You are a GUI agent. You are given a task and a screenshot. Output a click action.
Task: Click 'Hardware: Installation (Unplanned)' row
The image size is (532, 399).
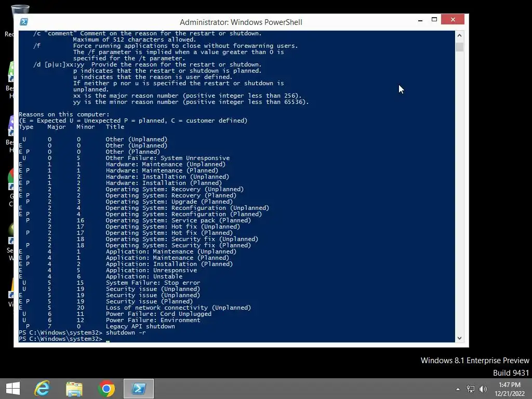click(124, 177)
